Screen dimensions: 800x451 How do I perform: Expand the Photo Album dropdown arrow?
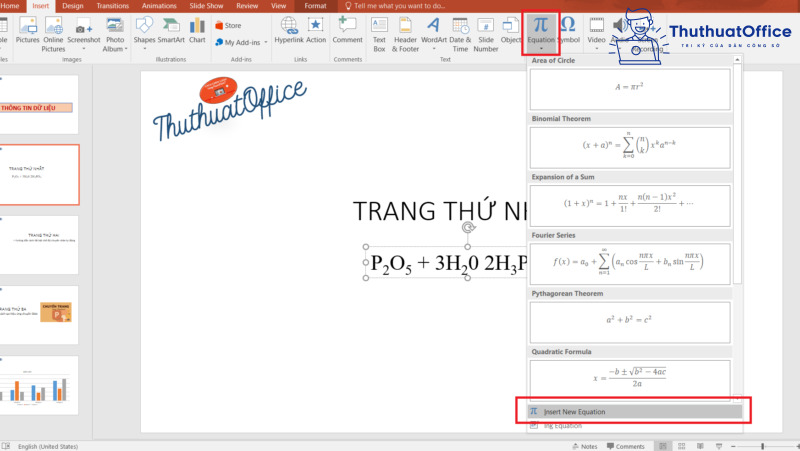pos(126,49)
